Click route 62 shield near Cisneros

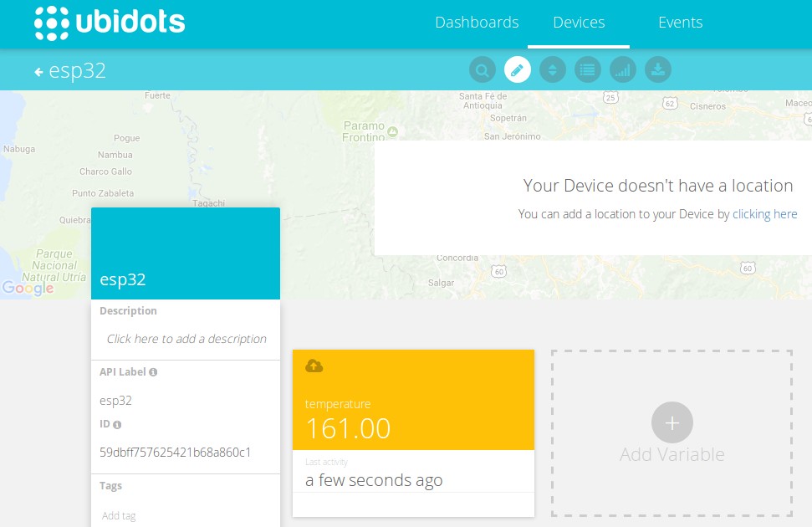click(670, 103)
